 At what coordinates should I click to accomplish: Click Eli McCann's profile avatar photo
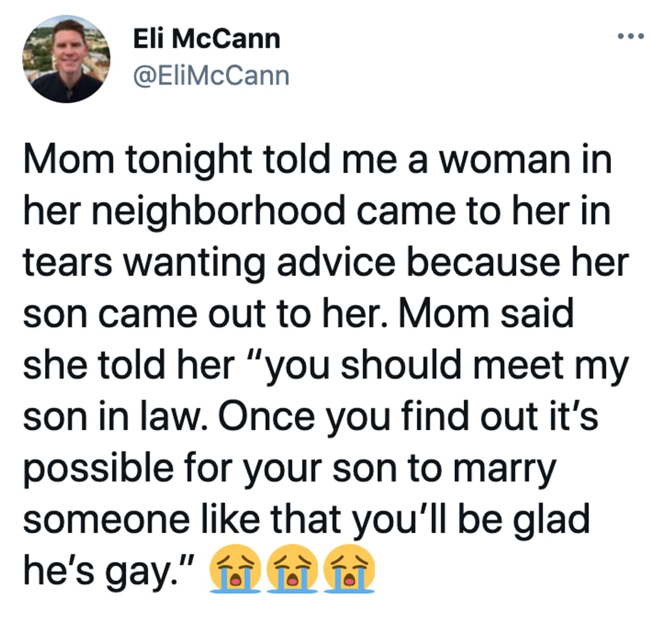click(66, 58)
